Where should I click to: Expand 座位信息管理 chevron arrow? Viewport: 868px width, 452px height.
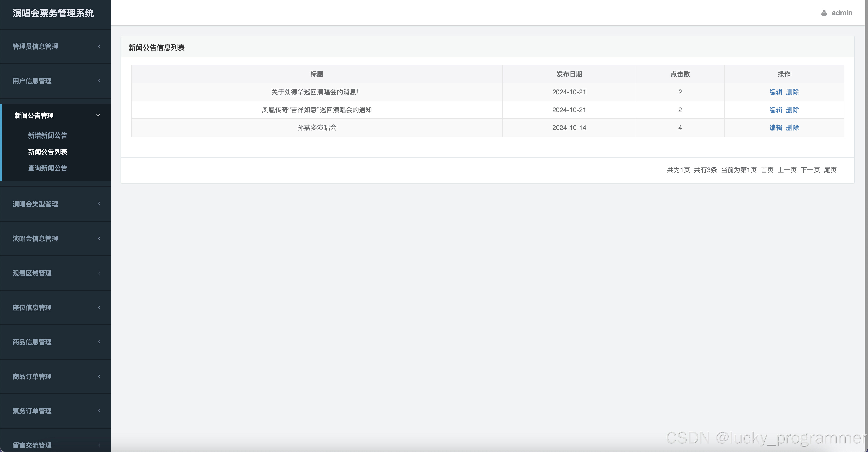[99, 307]
